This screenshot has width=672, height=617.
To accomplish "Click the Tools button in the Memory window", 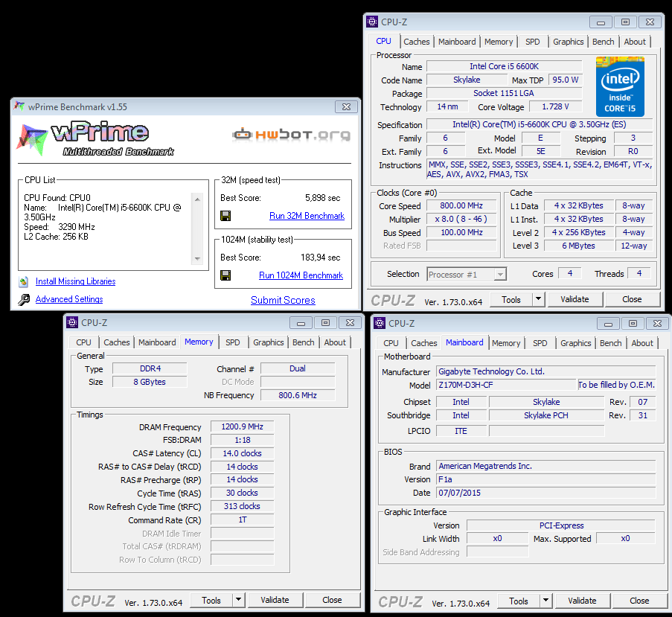I will point(211,601).
